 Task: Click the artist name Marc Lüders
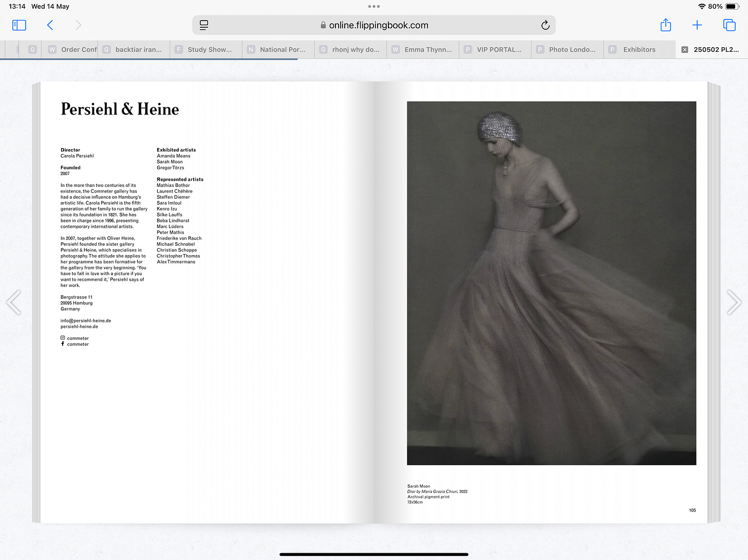click(x=170, y=227)
